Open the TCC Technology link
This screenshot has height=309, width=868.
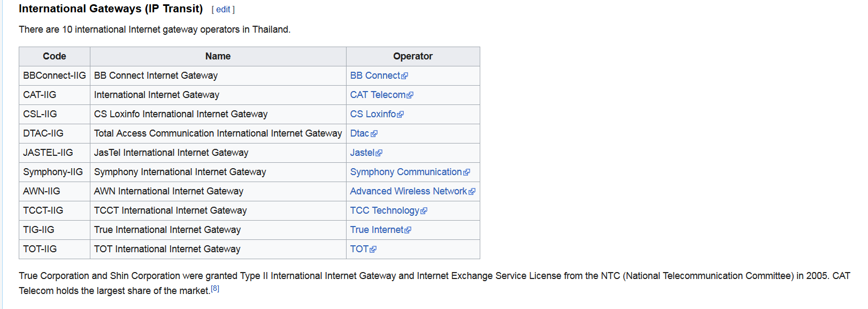[388, 210]
